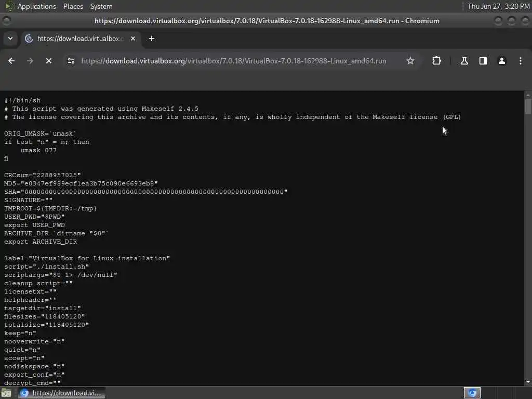Click the TMPROOT=${TMPDIR:=/tmp} line
532x399 pixels.
[50, 208]
